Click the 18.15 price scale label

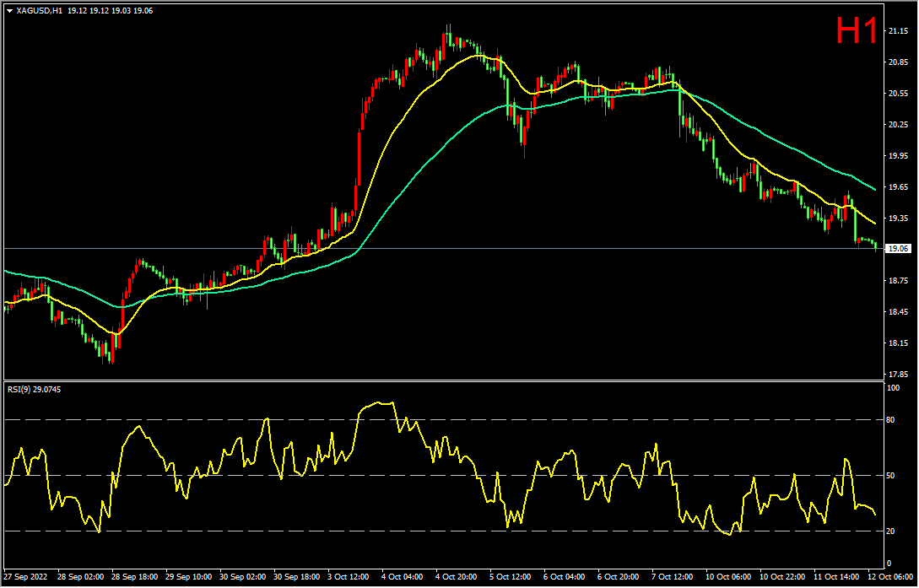coord(899,343)
